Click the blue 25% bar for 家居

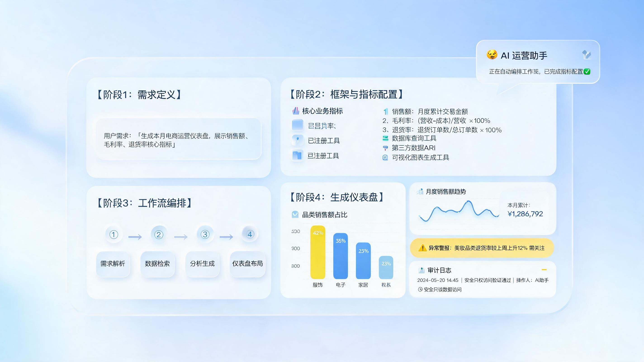pos(363,261)
